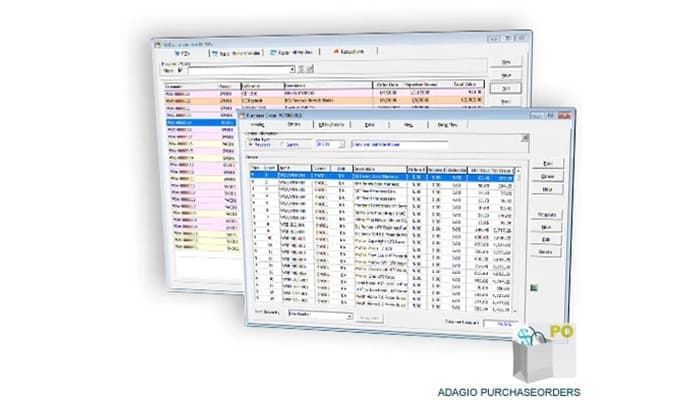
Task: Click the expand icon at top-right of header group
Action: pyautogui.click(x=525, y=138)
